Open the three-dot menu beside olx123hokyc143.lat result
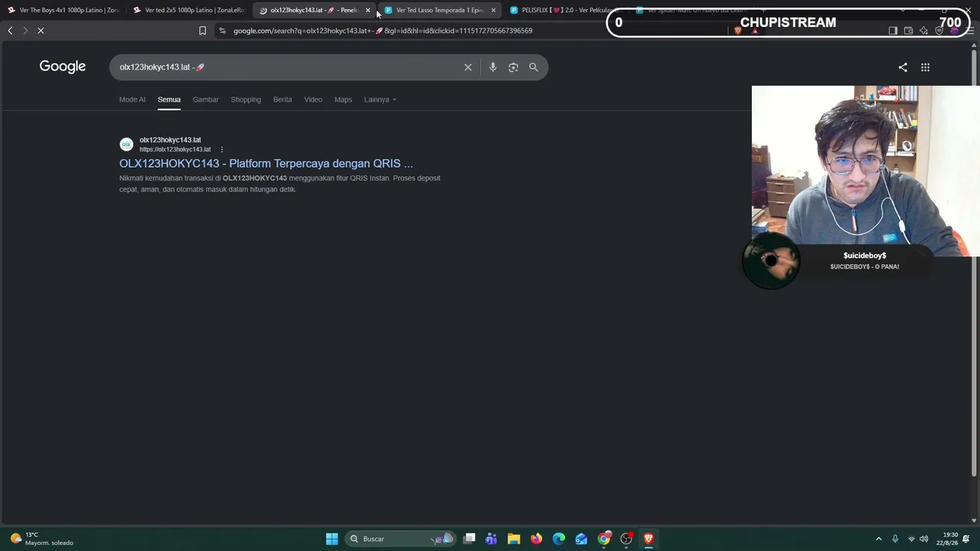This screenshot has height=551, width=980. [x=222, y=149]
